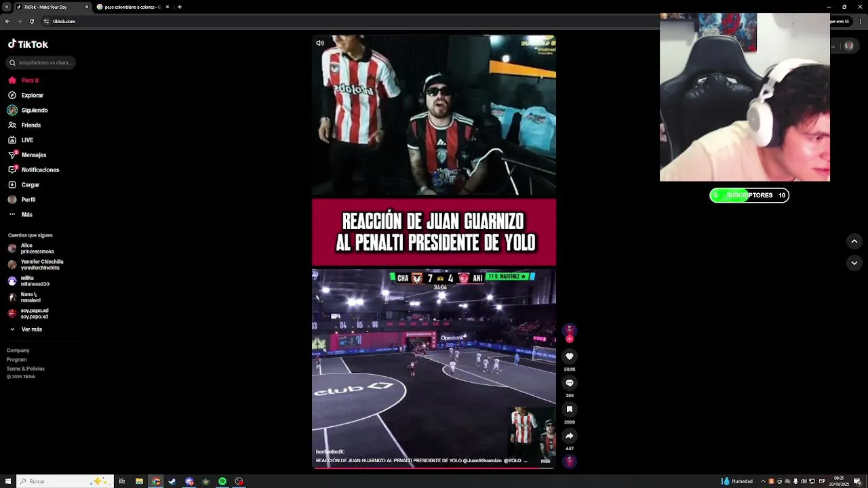The image size is (868, 488).
Task: Open Yennifer Chinchilla account
Action: click(36, 265)
